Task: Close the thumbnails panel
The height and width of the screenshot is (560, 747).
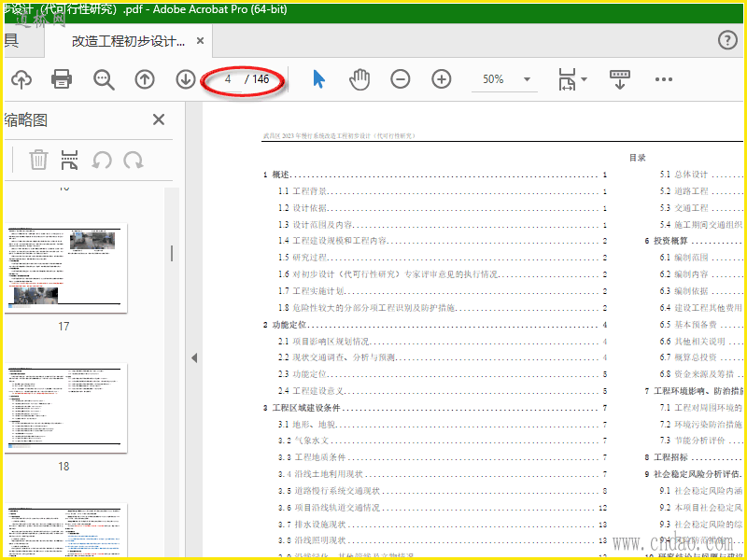Action: (x=159, y=119)
